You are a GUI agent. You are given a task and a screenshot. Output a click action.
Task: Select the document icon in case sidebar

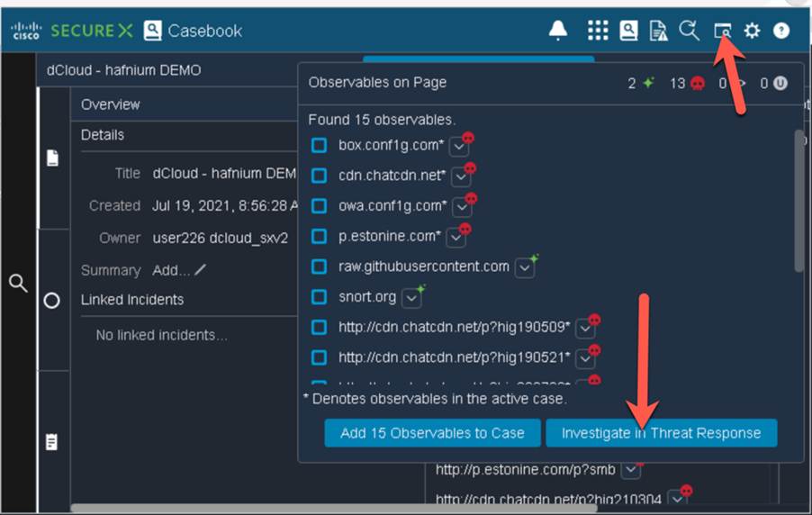point(52,158)
